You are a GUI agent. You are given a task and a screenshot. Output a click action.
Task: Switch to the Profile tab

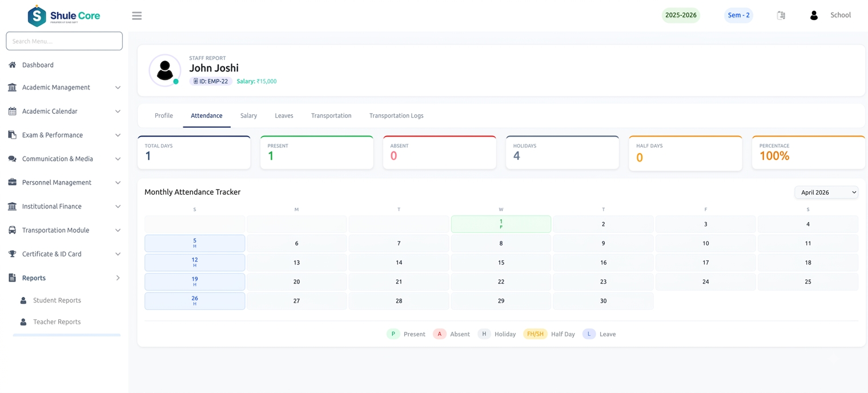point(164,116)
